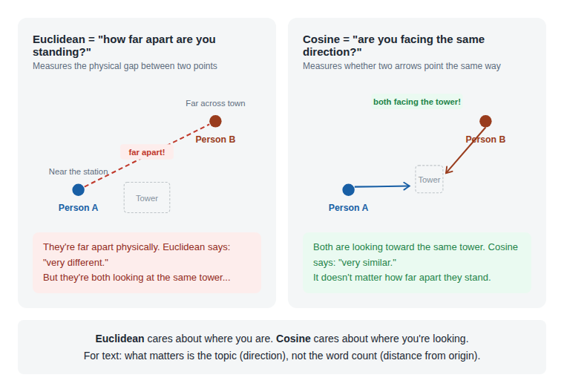Select the dashed Tower box in Cosine panel
564x392 pixels.
point(429,179)
